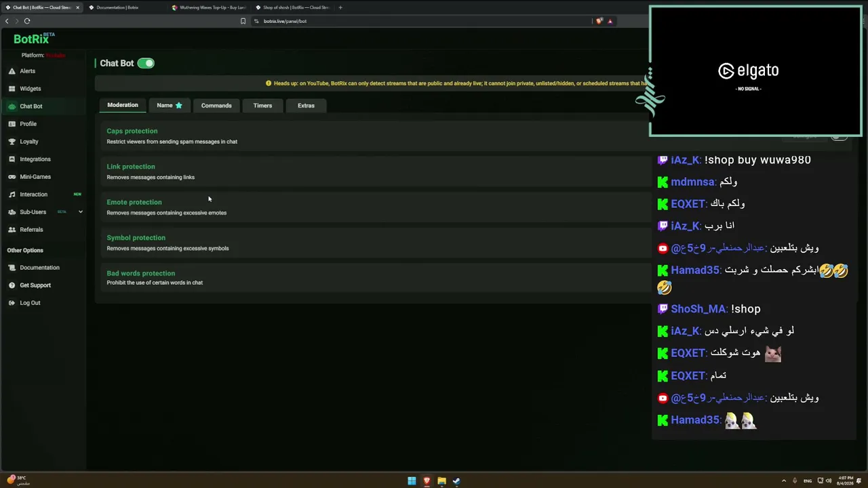
Task: Switch to the Name tab
Action: [170, 106]
